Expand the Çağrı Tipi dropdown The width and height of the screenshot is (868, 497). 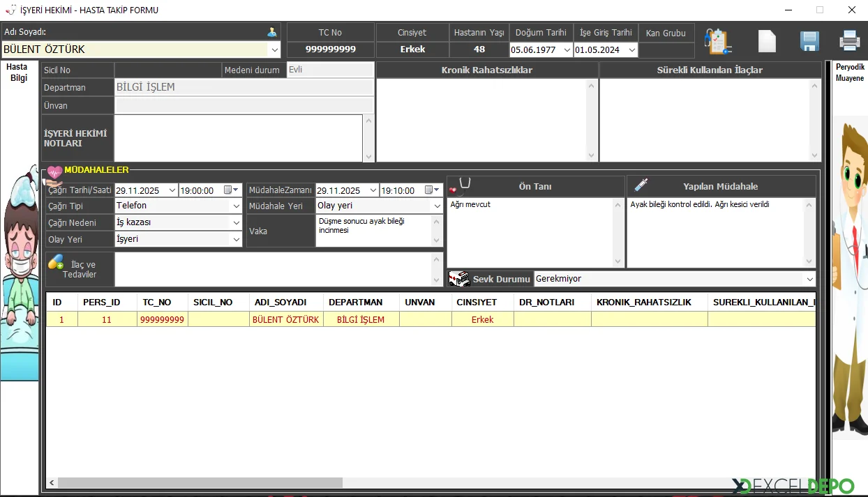pos(236,206)
